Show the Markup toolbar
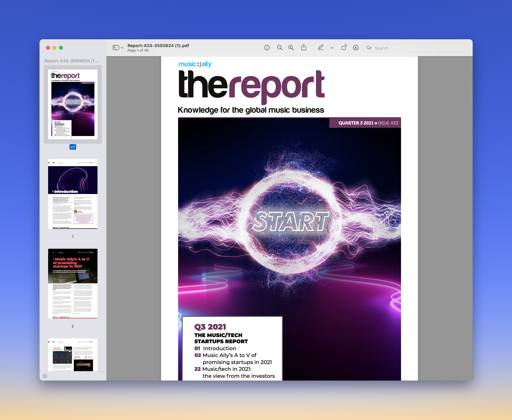 click(355, 48)
